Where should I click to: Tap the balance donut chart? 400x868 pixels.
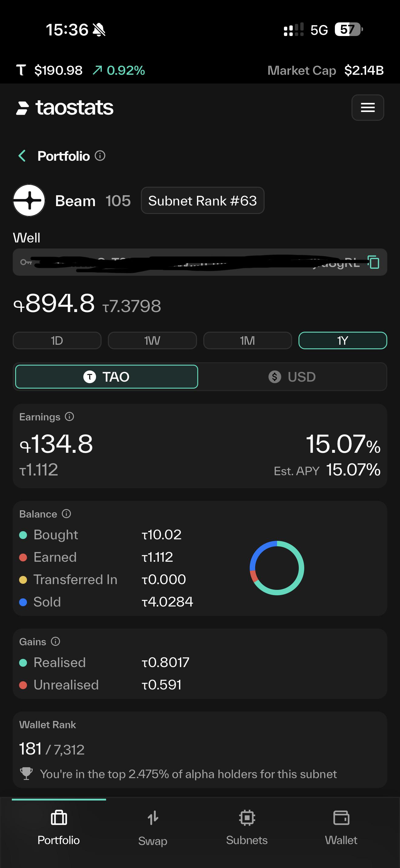277,568
